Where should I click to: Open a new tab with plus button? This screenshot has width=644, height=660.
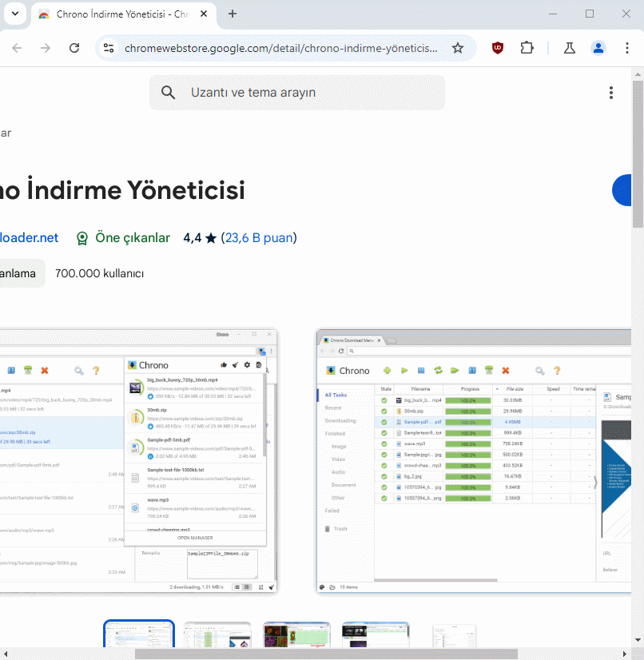tap(233, 14)
